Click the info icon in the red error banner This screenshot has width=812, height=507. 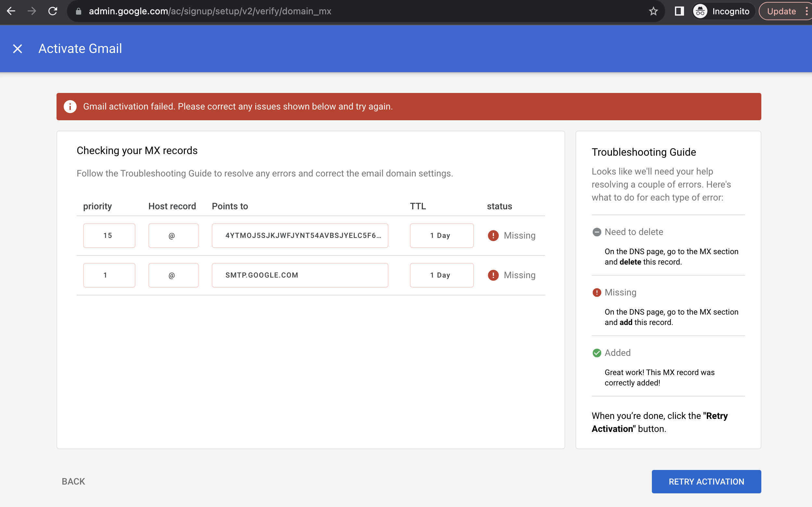[x=70, y=106]
